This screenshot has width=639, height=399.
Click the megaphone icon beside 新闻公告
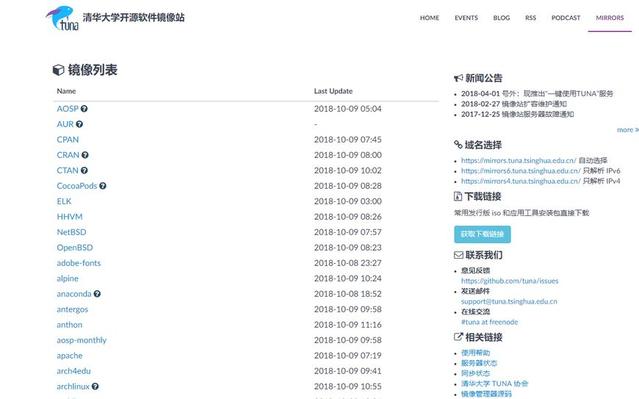(458, 78)
